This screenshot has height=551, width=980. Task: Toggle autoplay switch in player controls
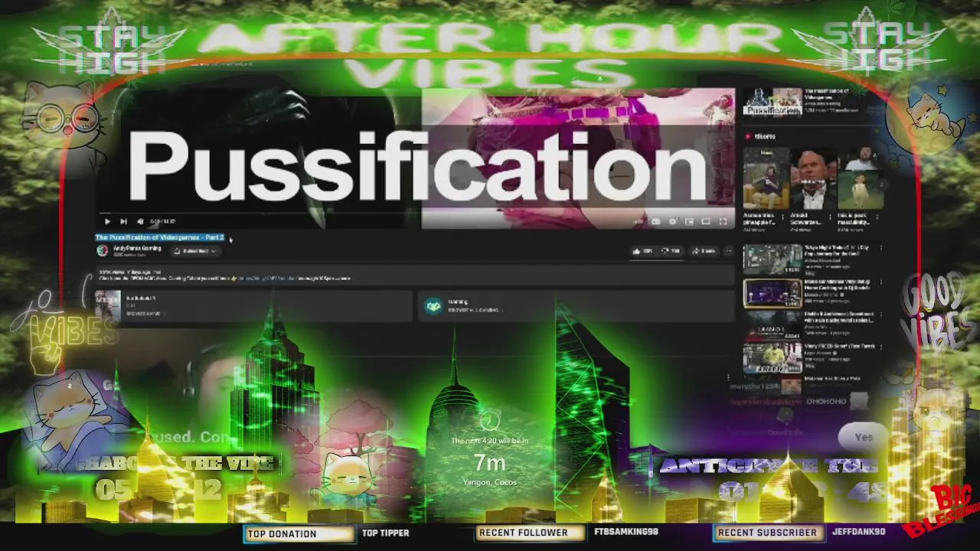(x=639, y=221)
